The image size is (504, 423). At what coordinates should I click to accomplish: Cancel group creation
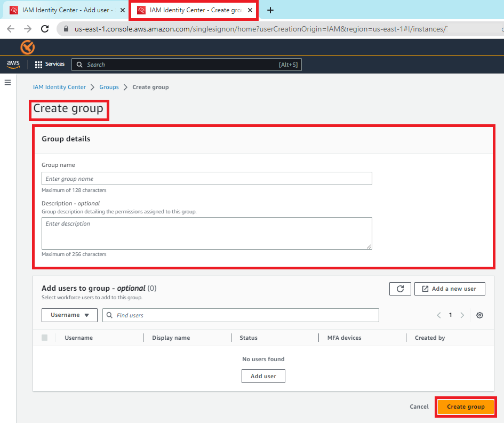click(x=419, y=406)
